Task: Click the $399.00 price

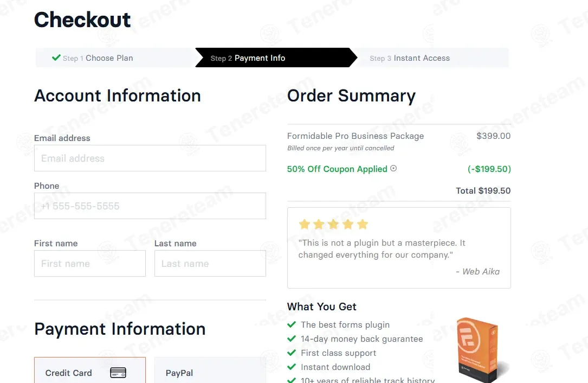Action: 494,136
